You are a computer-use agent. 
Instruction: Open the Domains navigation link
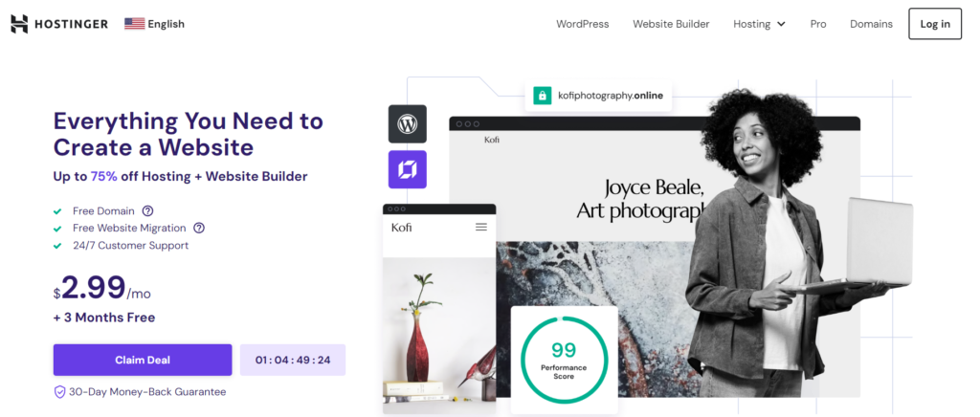871,24
